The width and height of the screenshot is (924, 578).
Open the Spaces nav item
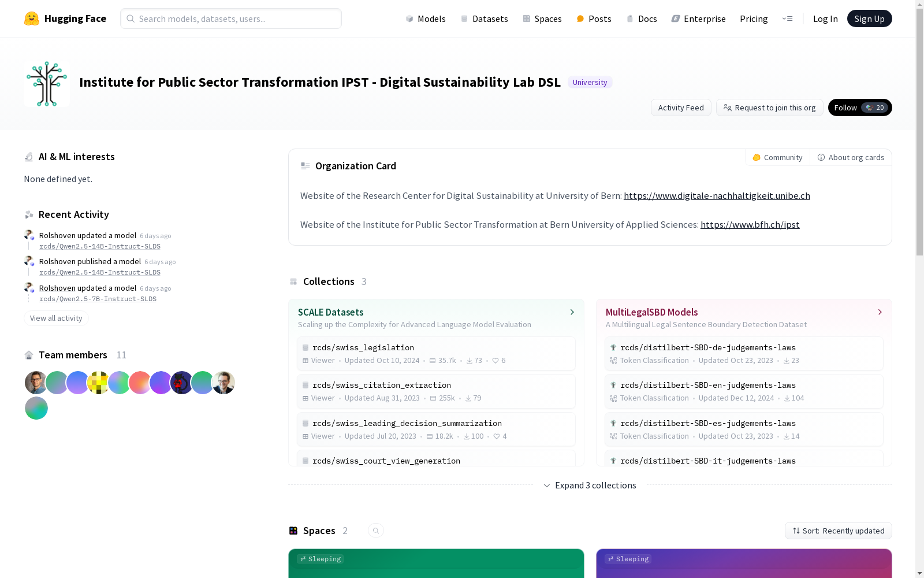pos(542,18)
